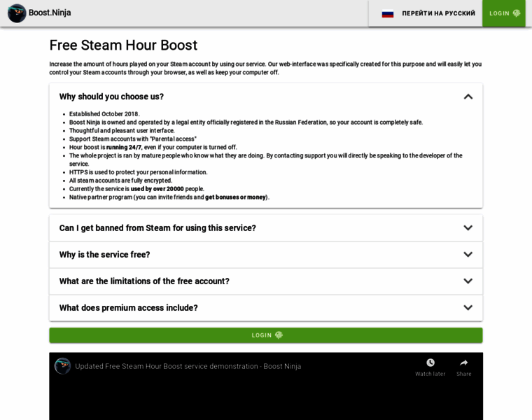Click "used by over 20000" bullet text

pyautogui.click(x=157, y=189)
